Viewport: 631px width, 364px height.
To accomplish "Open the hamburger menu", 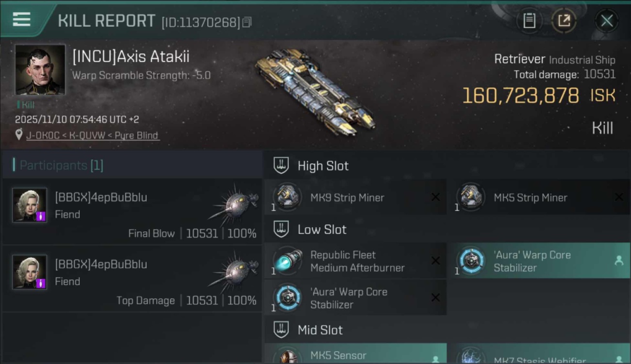I will (22, 19).
